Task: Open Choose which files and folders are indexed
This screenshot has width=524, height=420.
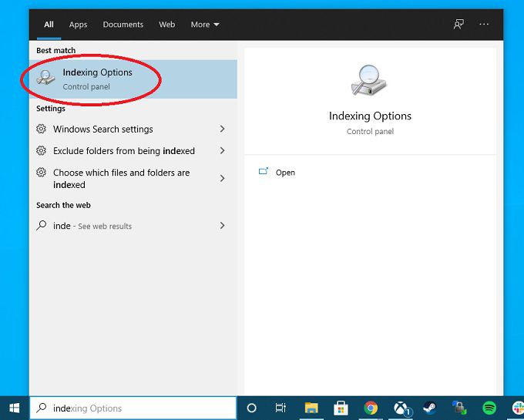Action: 121,179
